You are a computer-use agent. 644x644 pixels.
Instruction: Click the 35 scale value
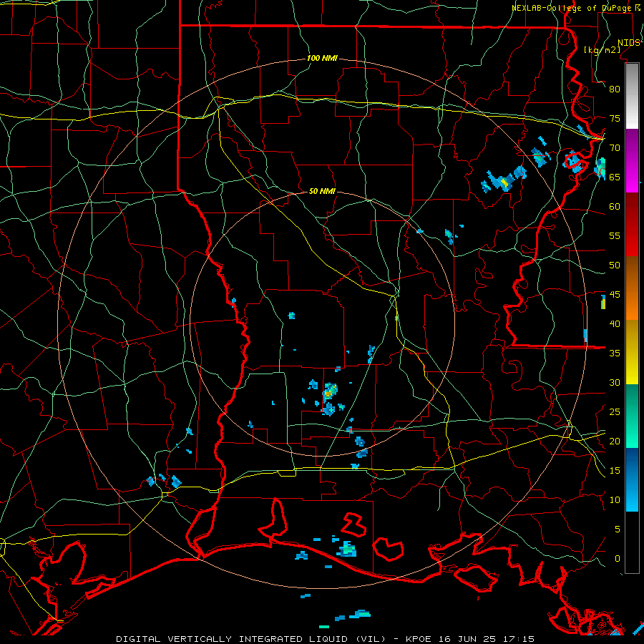[x=615, y=353]
